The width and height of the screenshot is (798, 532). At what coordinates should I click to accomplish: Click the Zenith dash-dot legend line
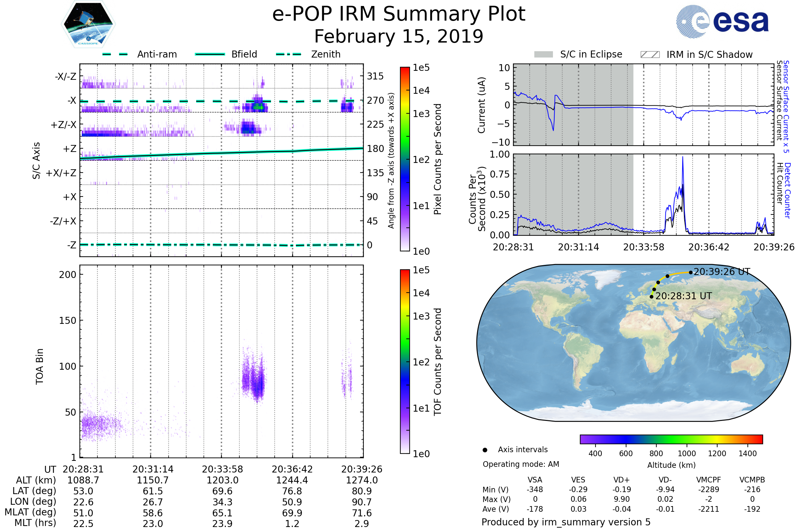289,54
